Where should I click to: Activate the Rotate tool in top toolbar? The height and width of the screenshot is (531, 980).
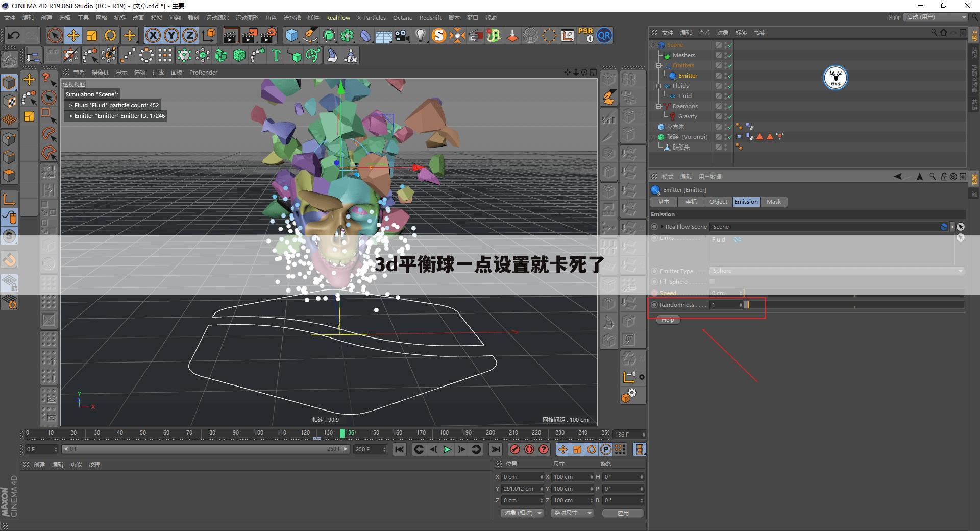coord(110,35)
